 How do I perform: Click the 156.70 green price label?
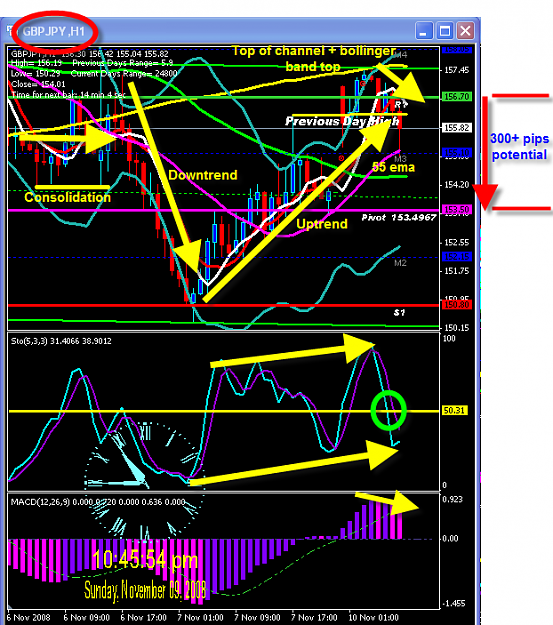[x=457, y=96]
